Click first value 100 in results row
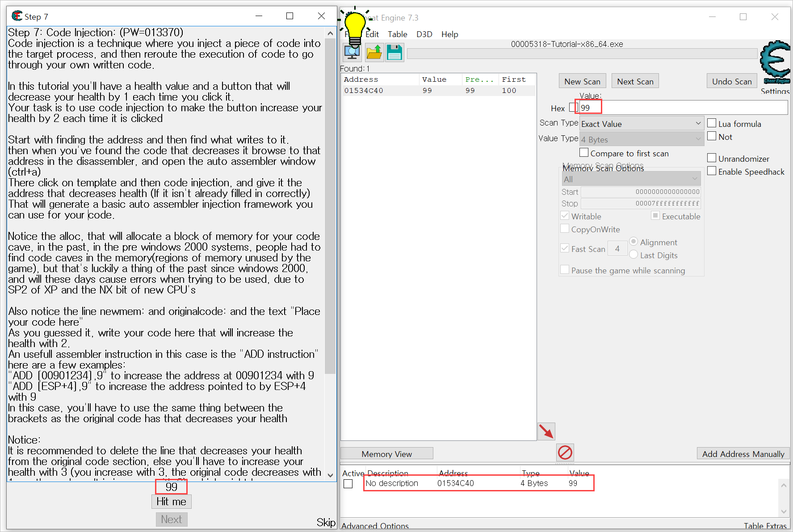 click(x=509, y=91)
